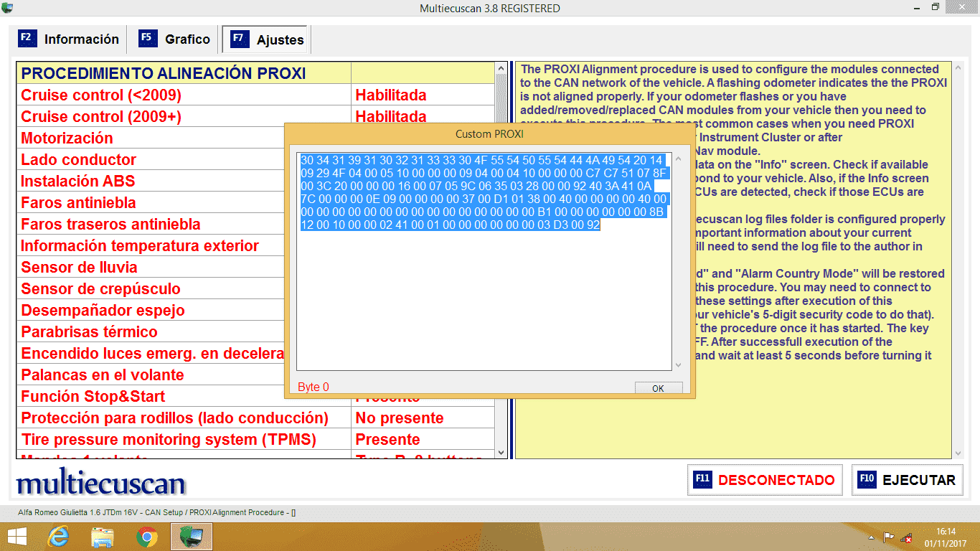Select the Cruise control (2009+) row
Viewport: 980px width, 551px height.
pos(256,116)
